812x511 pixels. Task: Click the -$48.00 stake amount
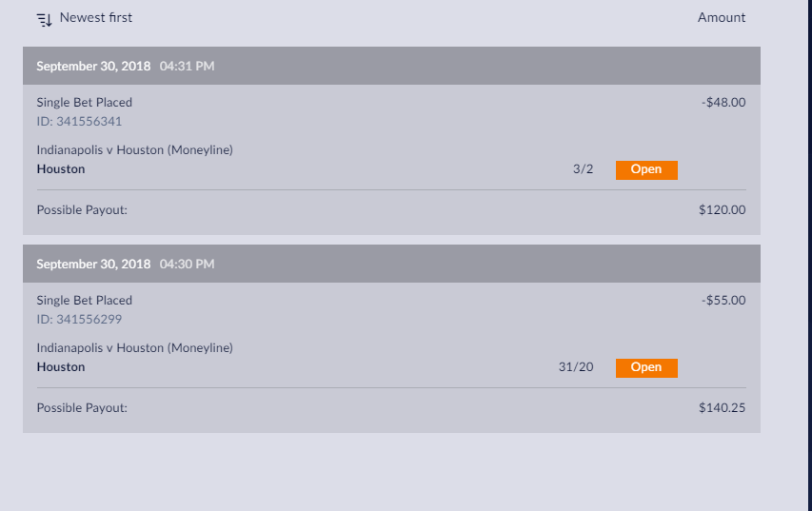(723, 102)
